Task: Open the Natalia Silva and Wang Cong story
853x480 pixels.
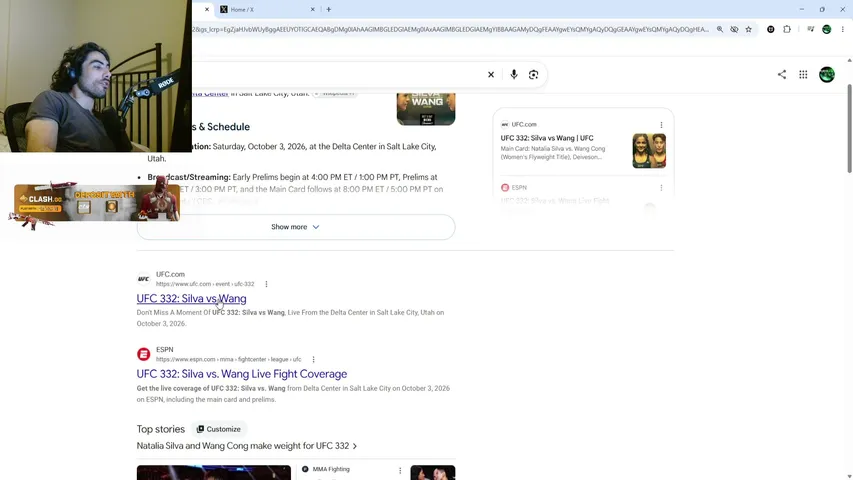Action: tap(247, 446)
